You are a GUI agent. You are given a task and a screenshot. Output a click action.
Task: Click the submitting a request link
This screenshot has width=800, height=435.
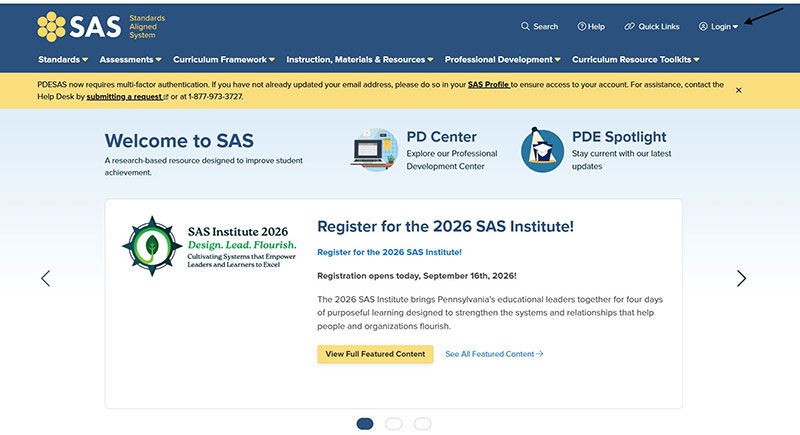(124, 96)
